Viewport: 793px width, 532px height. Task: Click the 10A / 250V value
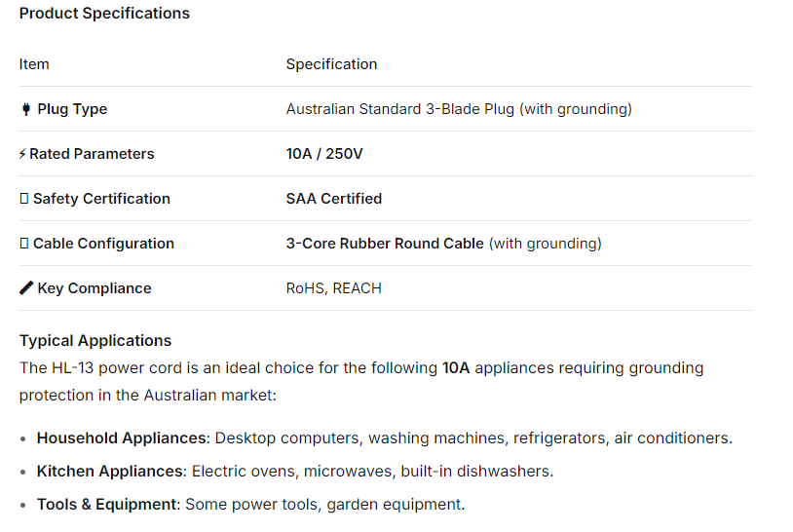[x=324, y=154]
